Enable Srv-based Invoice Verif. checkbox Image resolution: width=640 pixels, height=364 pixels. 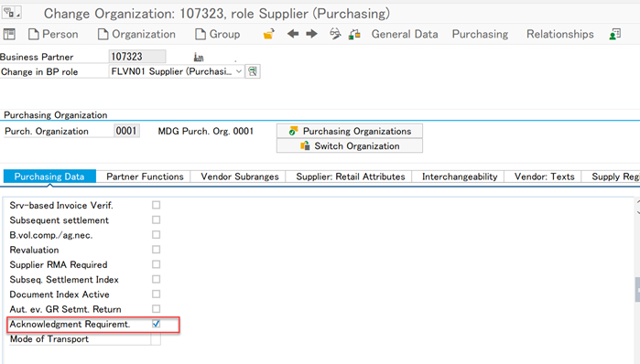[x=156, y=205]
